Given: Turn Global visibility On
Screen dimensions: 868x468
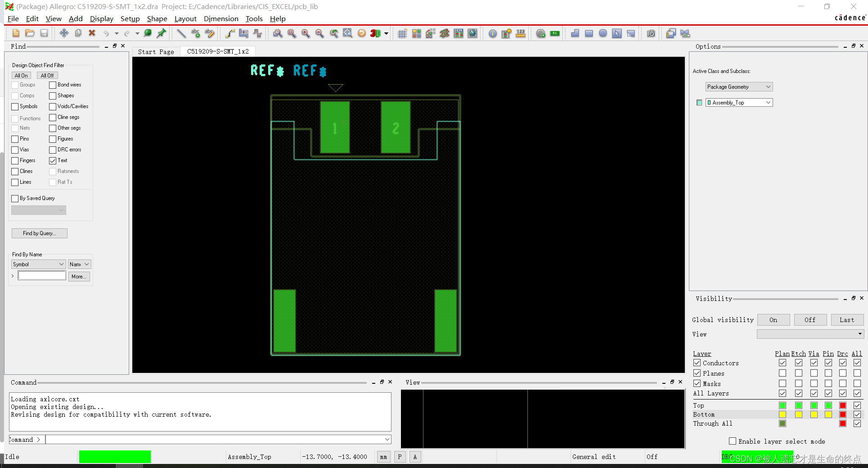Looking at the screenshot, I should point(773,320).
